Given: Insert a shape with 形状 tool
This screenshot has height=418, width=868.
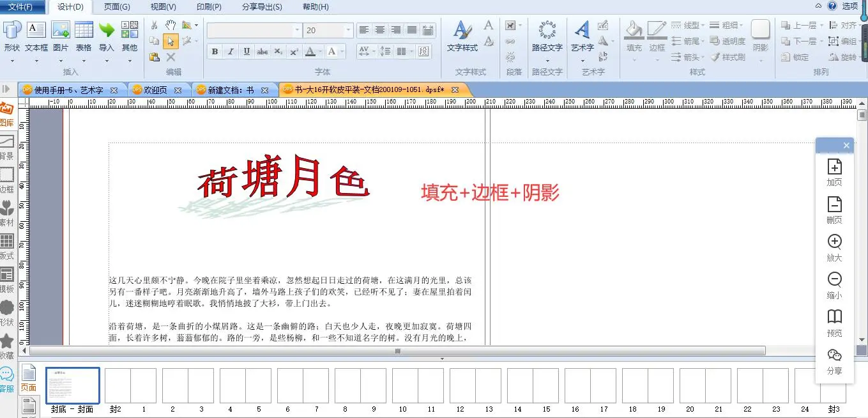Looking at the screenshot, I should tap(12, 36).
